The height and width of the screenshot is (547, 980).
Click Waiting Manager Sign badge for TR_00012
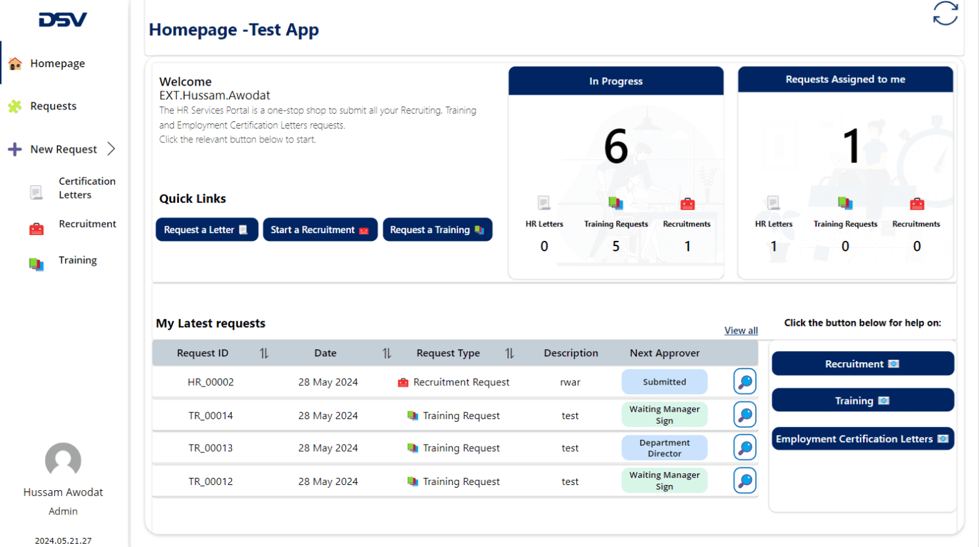(x=664, y=481)
